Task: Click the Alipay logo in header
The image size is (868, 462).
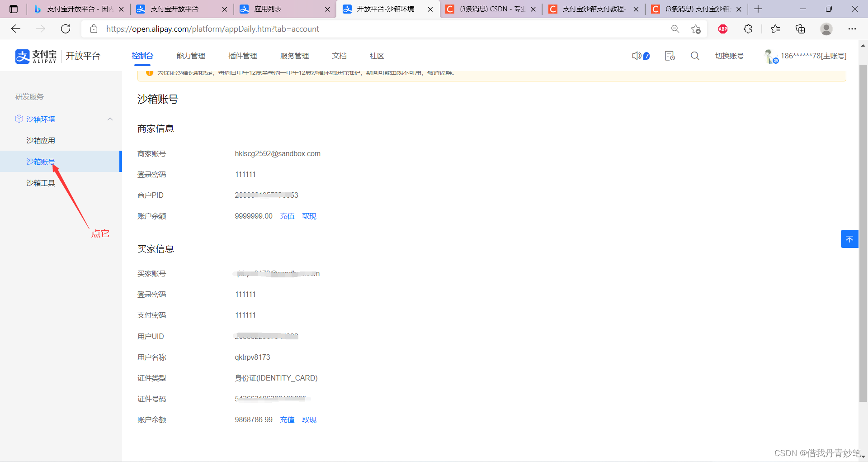Action: tap(36, 56)
